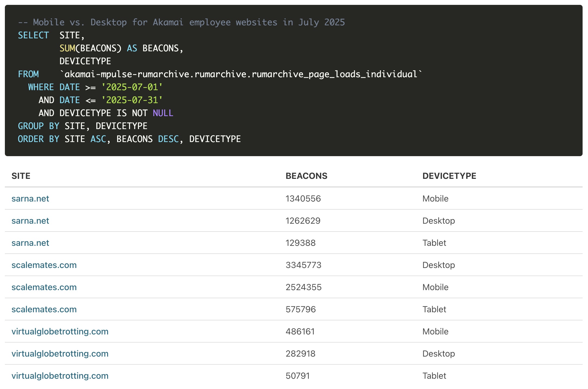Open virtualglobetrotting.com link in Desktop row
The height and width of the screenshot is (389, 588).
coord(60,354)
